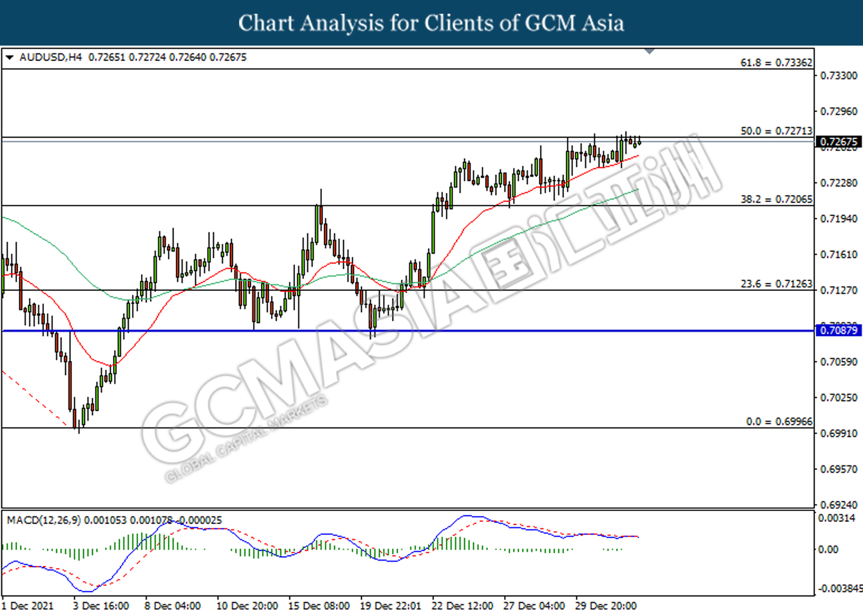Click the 0.69910 price axis value
The width and height of the screenshot is (863, 616).
tap(838, 433)
